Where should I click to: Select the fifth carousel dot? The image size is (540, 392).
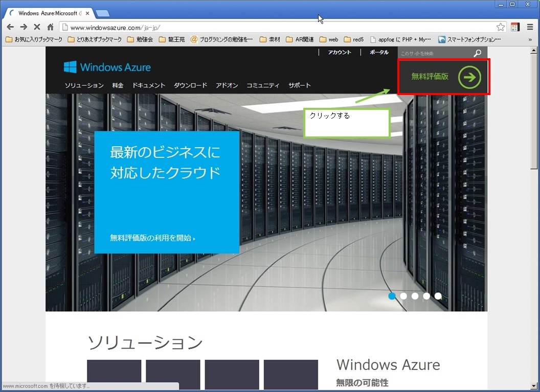click(438, 296)
